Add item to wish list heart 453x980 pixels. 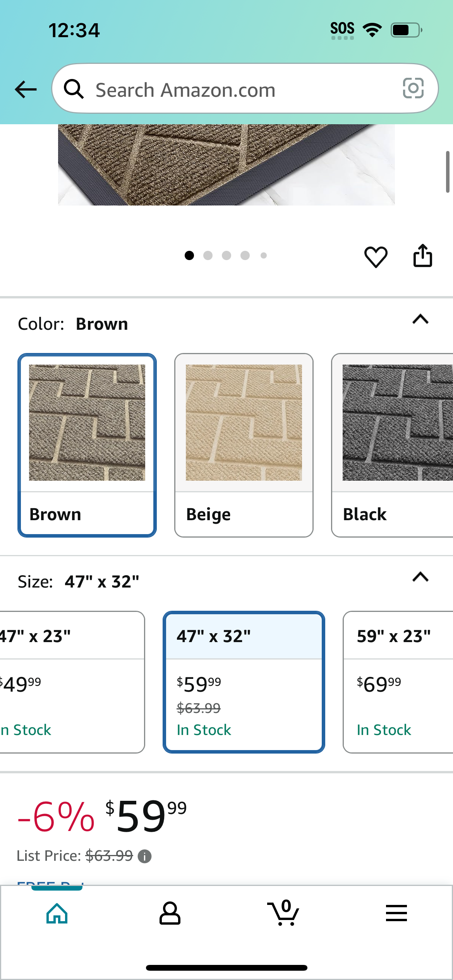(x=376, y=257)
